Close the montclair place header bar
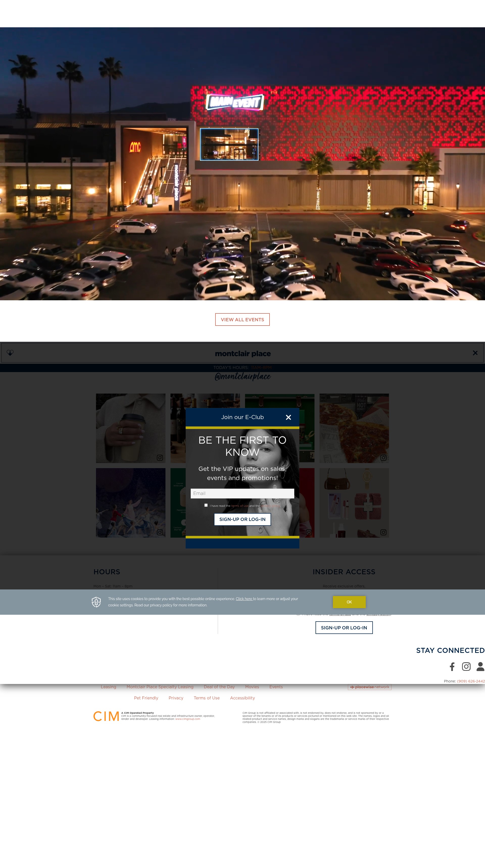This screenshot has width=485, height=868. pyautogui.click(x=475, y=353)
